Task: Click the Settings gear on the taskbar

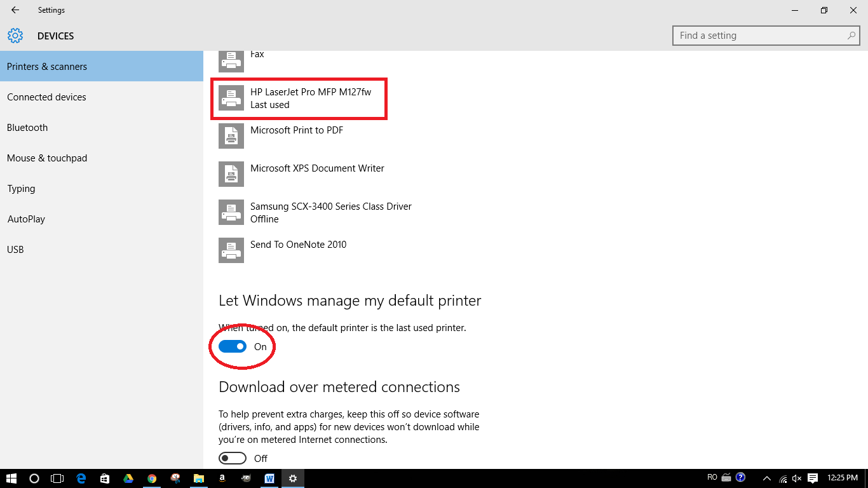Action: (293, 478)
